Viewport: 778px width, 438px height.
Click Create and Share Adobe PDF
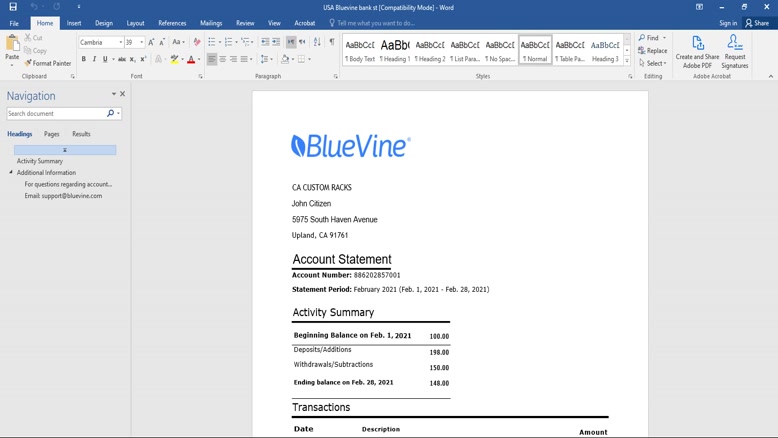click(x=697, y=52)
